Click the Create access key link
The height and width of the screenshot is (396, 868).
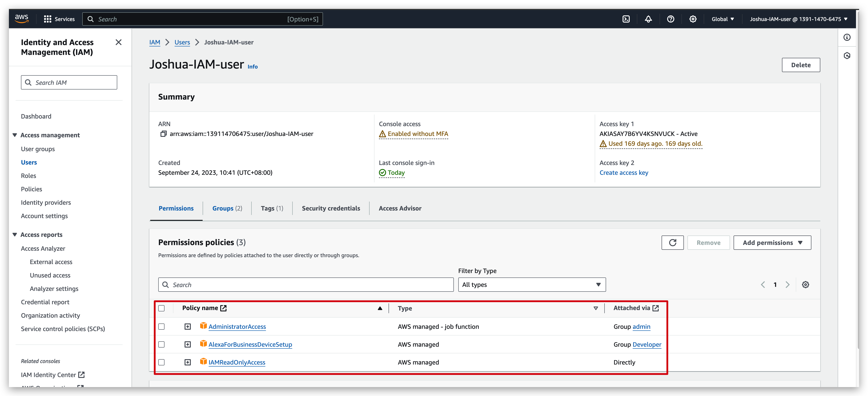click(x=624, y=172)
